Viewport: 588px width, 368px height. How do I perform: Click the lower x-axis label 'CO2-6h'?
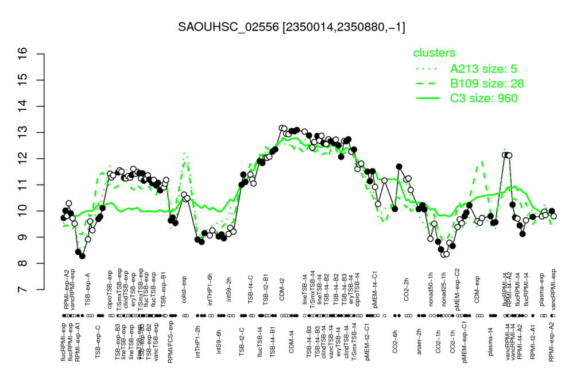point(394,341)
